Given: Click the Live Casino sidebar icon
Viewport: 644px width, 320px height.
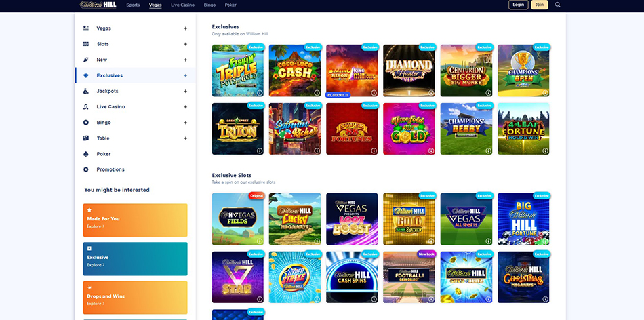Looking at the screenshot, I should 86,107.
